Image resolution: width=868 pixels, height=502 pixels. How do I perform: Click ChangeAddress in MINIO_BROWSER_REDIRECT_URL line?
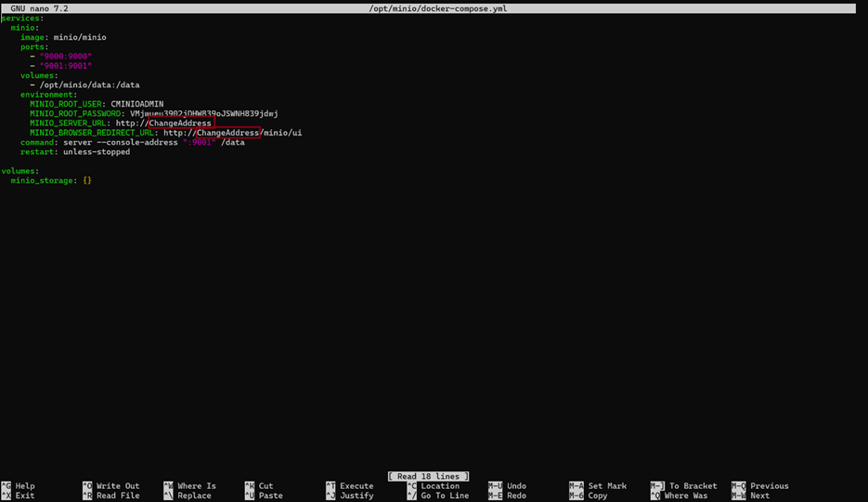click(228, 133)
